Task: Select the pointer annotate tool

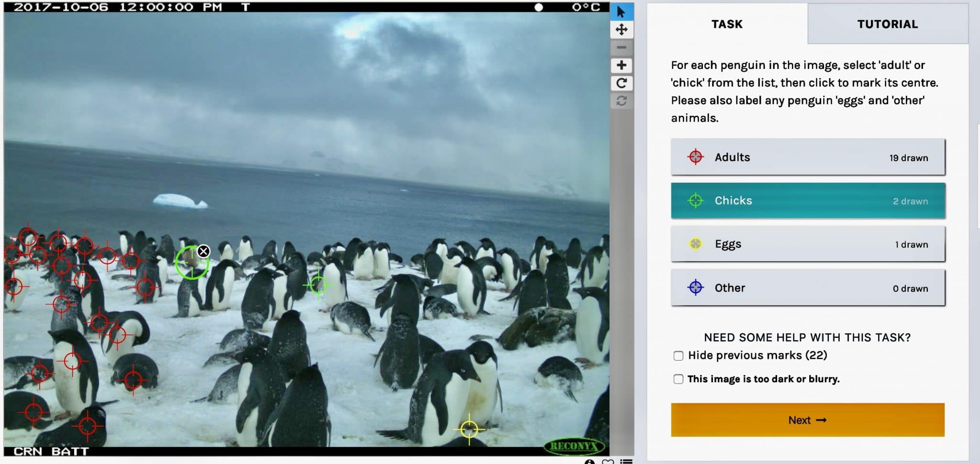Action: 622,12
